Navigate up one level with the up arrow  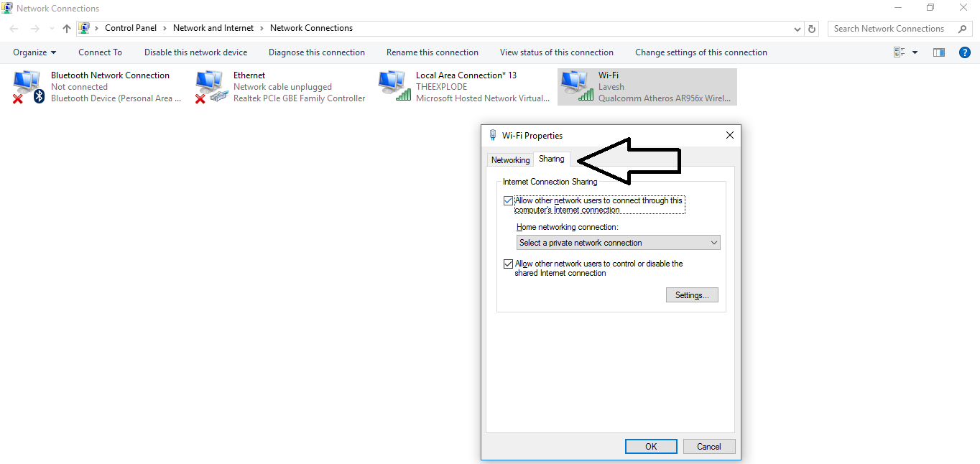66,28
